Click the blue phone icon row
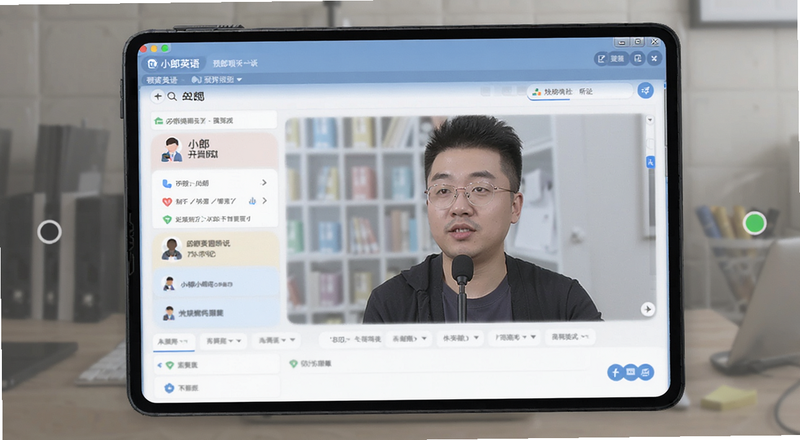Viewport: 800px width, 440px height. click(x=215, y=183)
